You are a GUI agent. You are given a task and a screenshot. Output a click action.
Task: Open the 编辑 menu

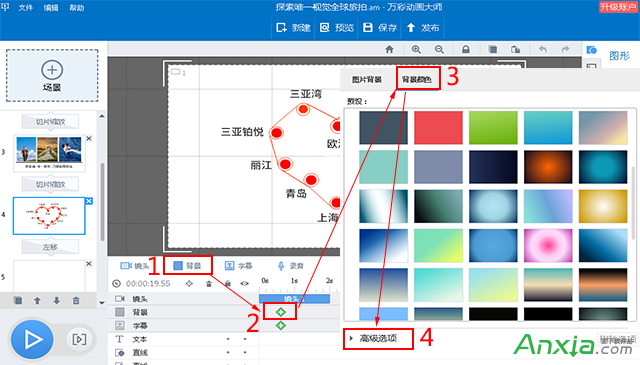[51, 7]
